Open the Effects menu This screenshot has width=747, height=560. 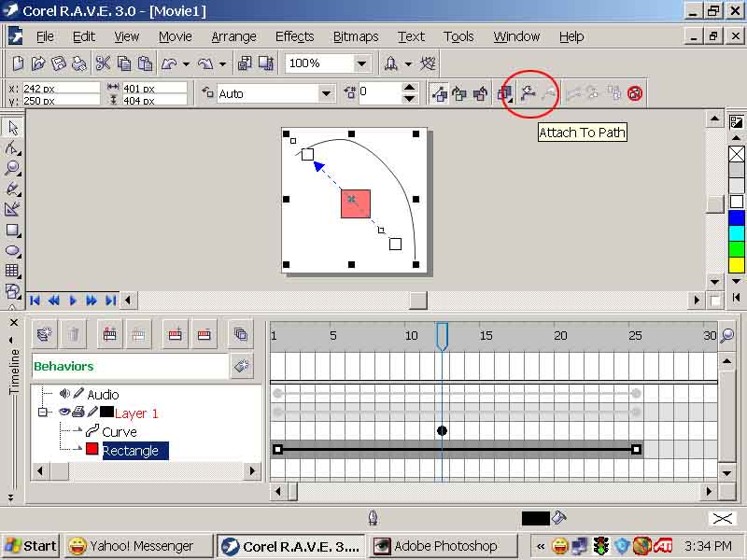pos(294,36)
